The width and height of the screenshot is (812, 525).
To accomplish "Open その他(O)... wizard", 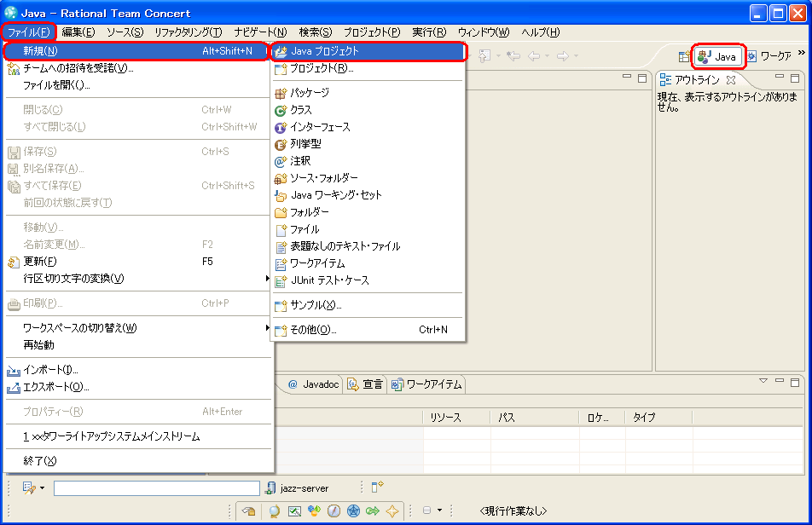I will [x=368, y=330].
